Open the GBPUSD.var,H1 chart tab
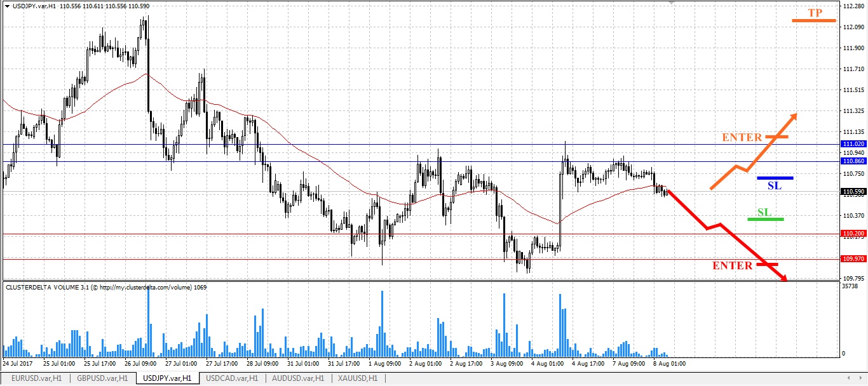Screen dimensions: 868x386 pyautogui.click(x=102, y=378)
